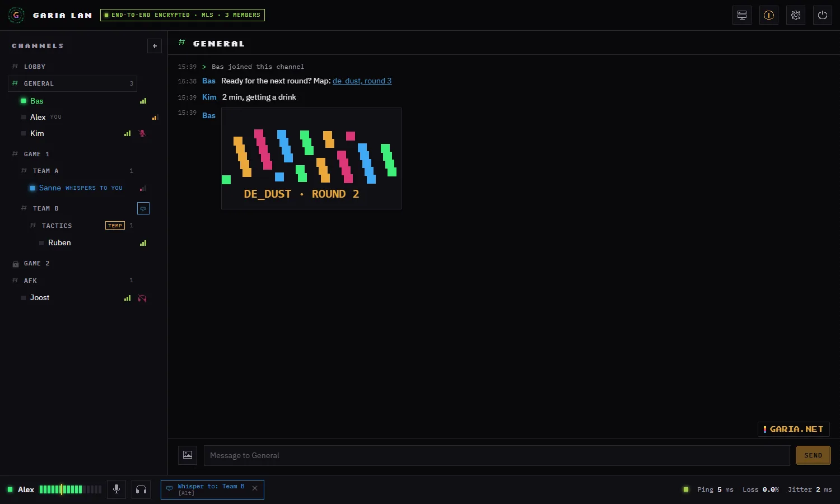This screenshot has height=504, width=840.
Task: Click the lock icon of Game 2
Action: pyautogui.click(x=16, y=264)
